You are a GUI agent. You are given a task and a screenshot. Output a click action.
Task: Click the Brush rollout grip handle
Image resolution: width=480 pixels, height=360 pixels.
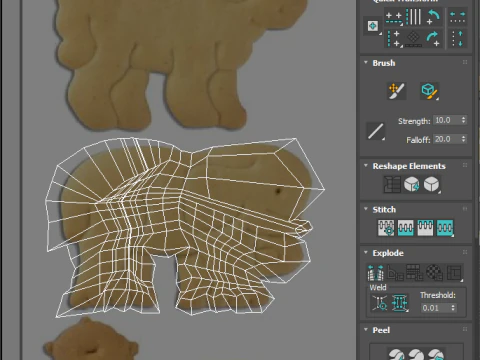coord(465,62)
